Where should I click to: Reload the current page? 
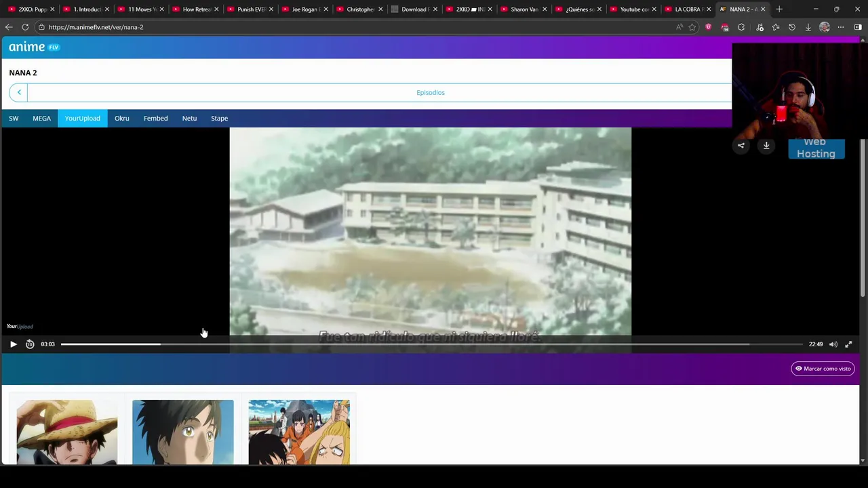click(x=25, y=27)
